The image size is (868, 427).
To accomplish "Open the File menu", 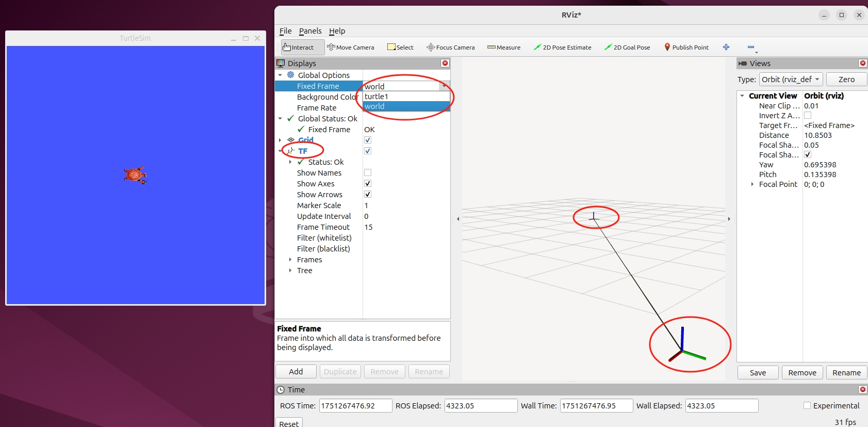I will coord(285,31).
